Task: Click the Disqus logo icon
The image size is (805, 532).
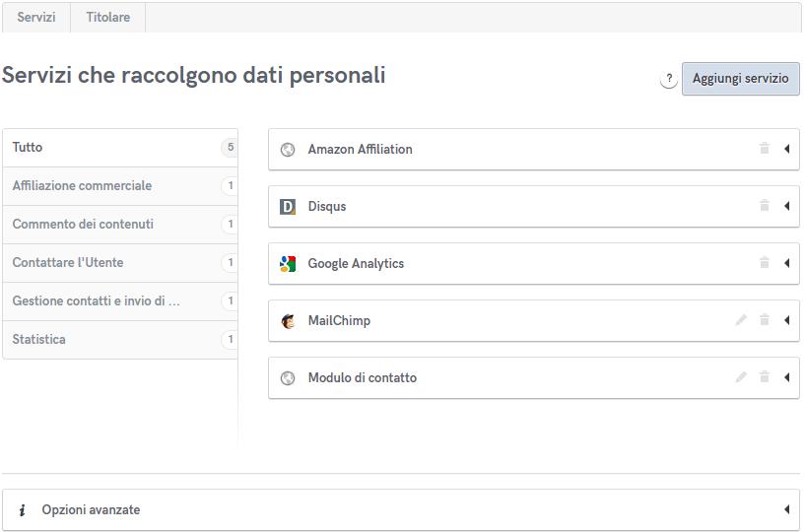Action: coord(288,207)
